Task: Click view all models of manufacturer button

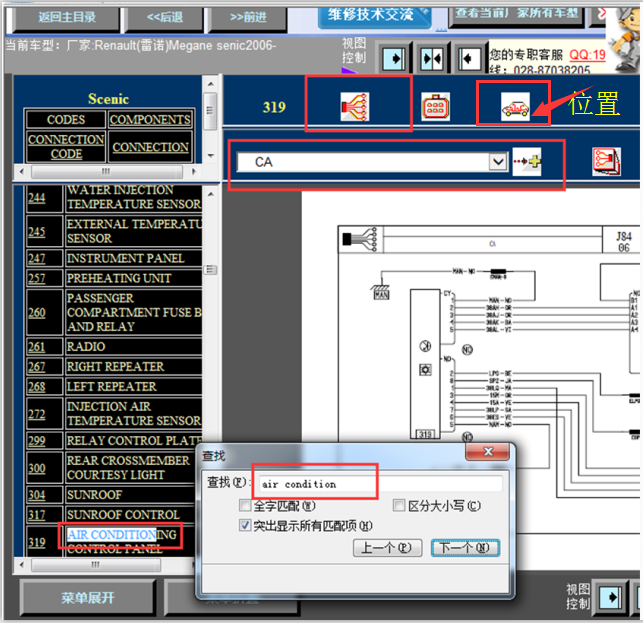Action: click(x=516, y=15)
